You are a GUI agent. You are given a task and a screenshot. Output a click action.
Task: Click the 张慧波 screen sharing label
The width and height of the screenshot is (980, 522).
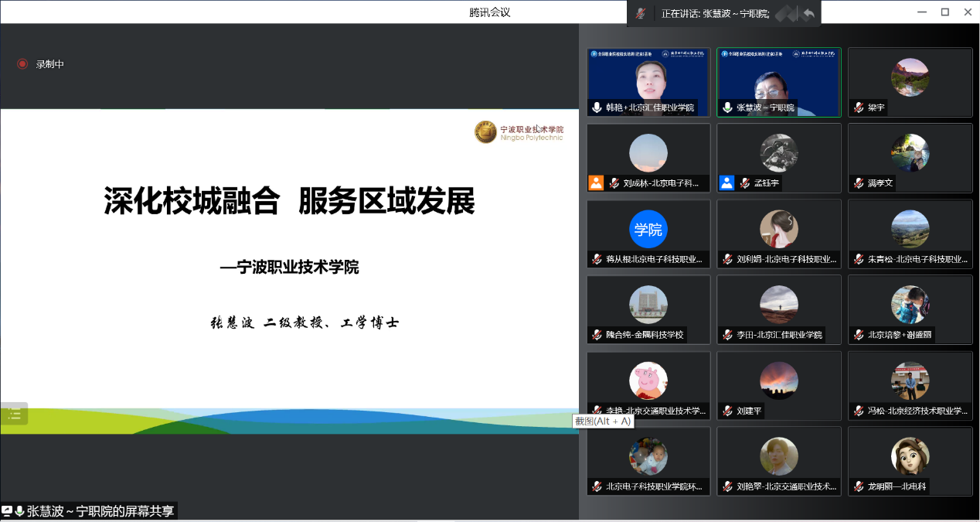pyautogui.click(x=100, y=511)
